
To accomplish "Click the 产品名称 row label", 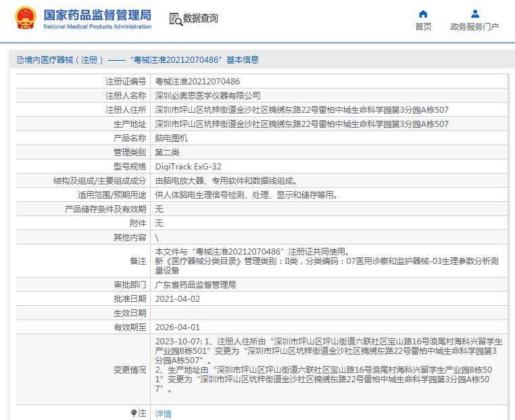I will pos(130,138).
